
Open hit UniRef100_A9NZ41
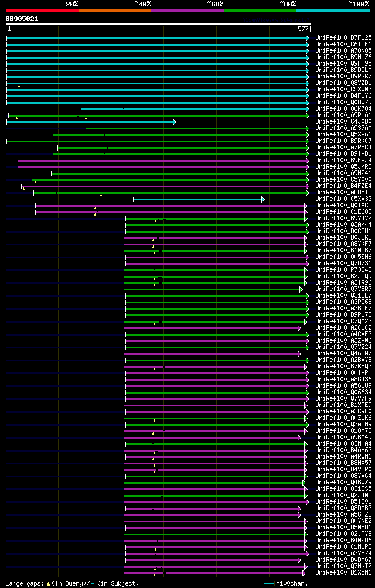(x=343, y=173)
